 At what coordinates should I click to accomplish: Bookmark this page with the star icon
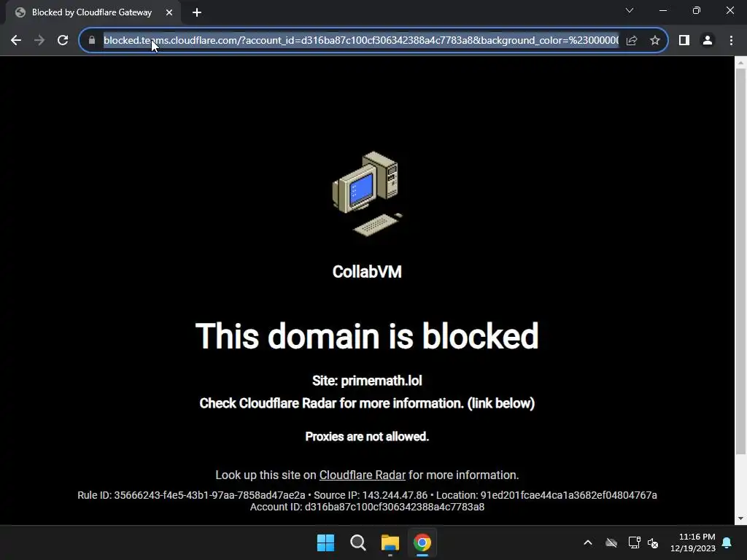(655, 41)
